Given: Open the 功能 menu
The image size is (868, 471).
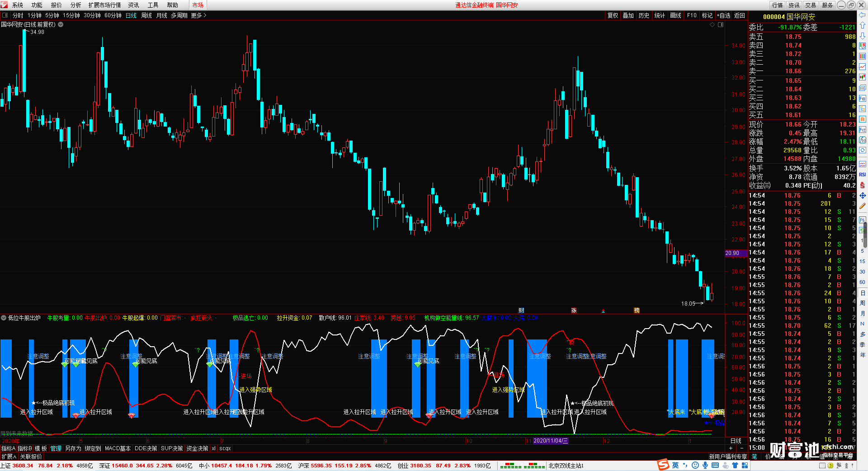Looking at the screenshot, I should 37,5.
